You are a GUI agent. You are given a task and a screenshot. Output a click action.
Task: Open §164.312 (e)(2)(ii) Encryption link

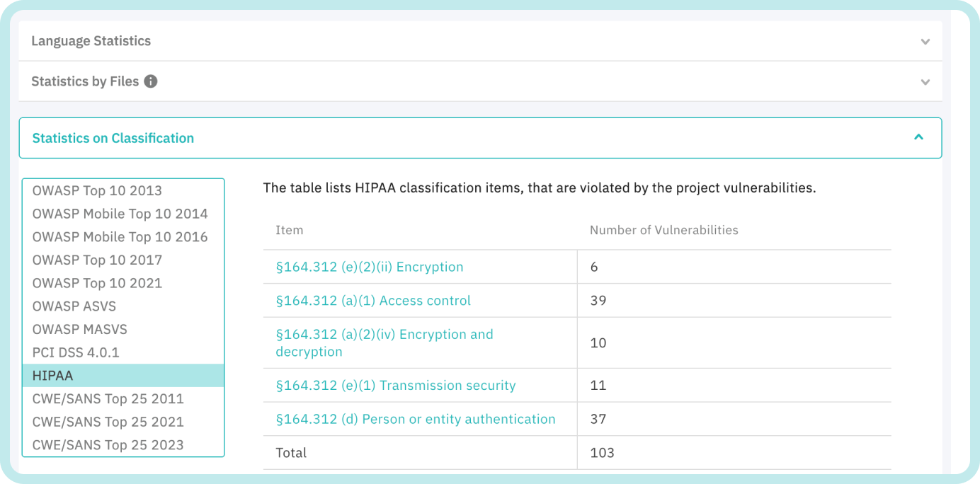[x=370, y=267]
